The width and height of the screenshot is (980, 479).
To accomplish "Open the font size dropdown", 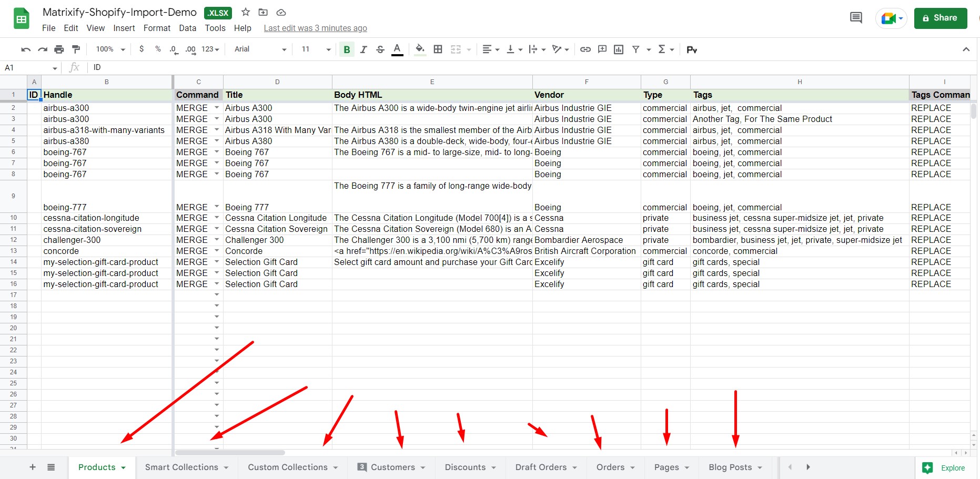I will coord(316,49).
